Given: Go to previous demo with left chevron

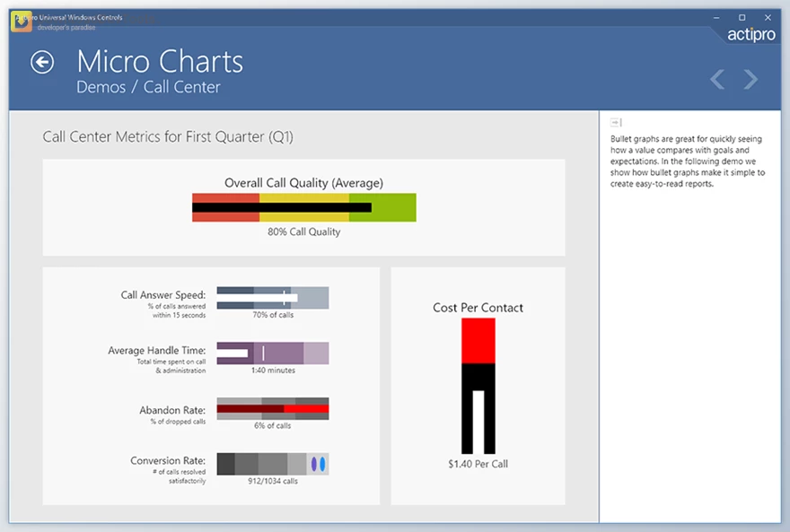Looking at the screenshot, I should [x=717, y=80].
